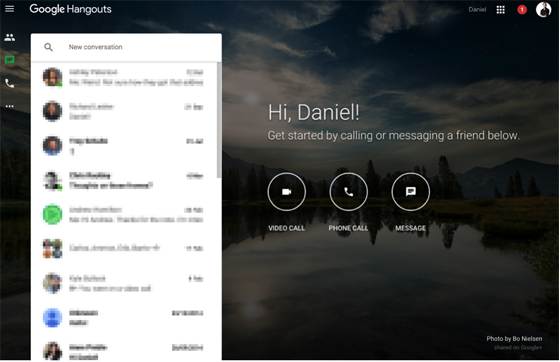560x362 pixels.
Task: Start a video call with camera icon
Action: coord(286,192)
